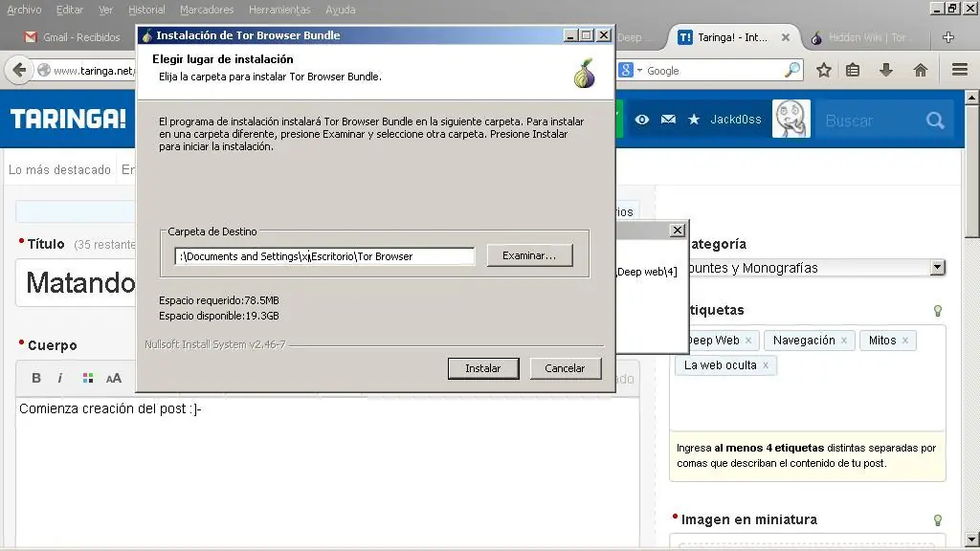Remove the Navegación tag

[x=844, y=341]
